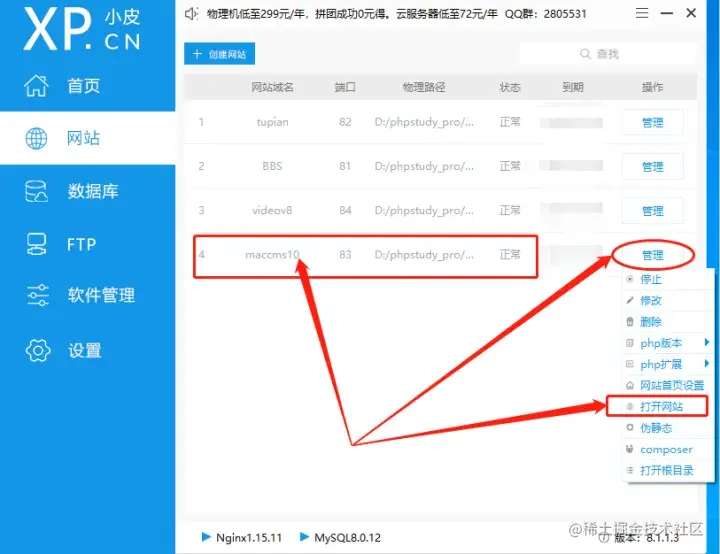Click port 81 cell
The height and width of the screenshot is (554, 720).
tap(345, 166)
